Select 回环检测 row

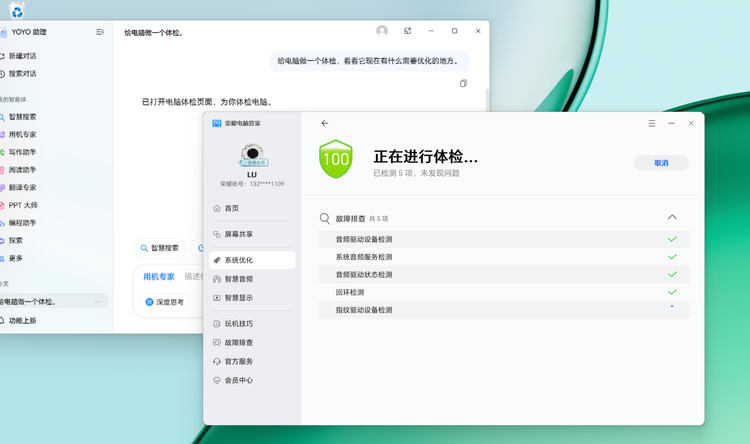click(504, 292)
